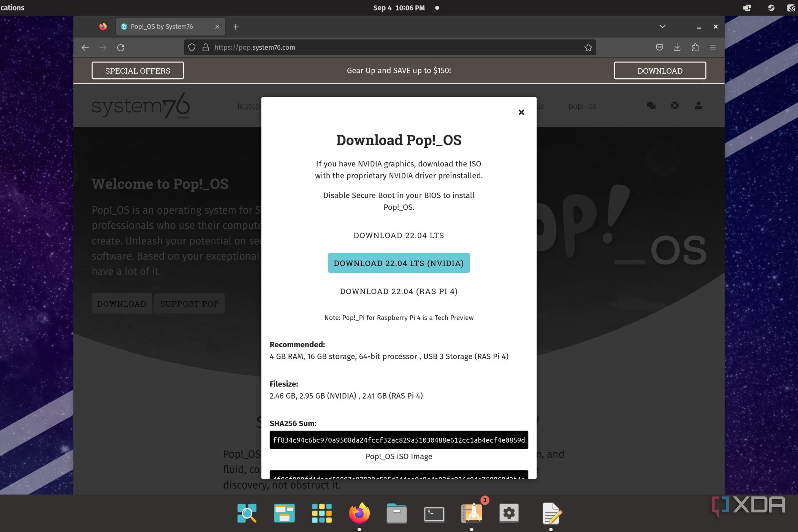Bookmark this page with the star icon
This screenshot has height=532, width=798.
click(588, 47)
